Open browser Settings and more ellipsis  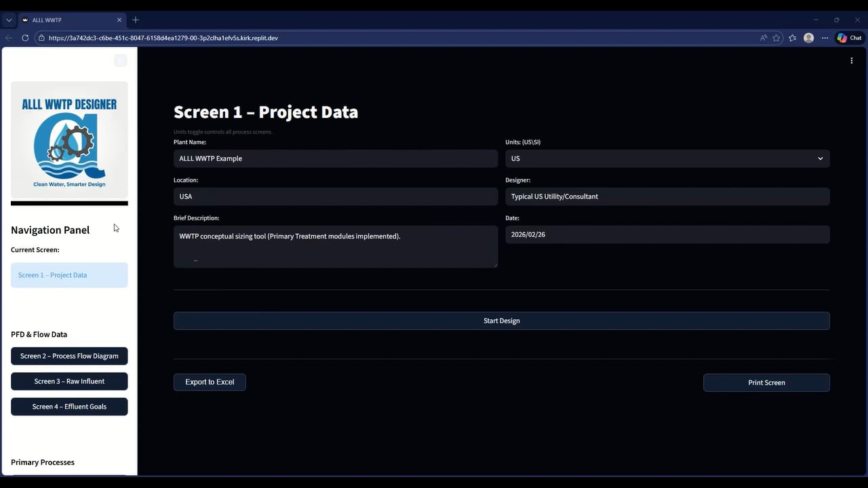(x=825, y=38)
